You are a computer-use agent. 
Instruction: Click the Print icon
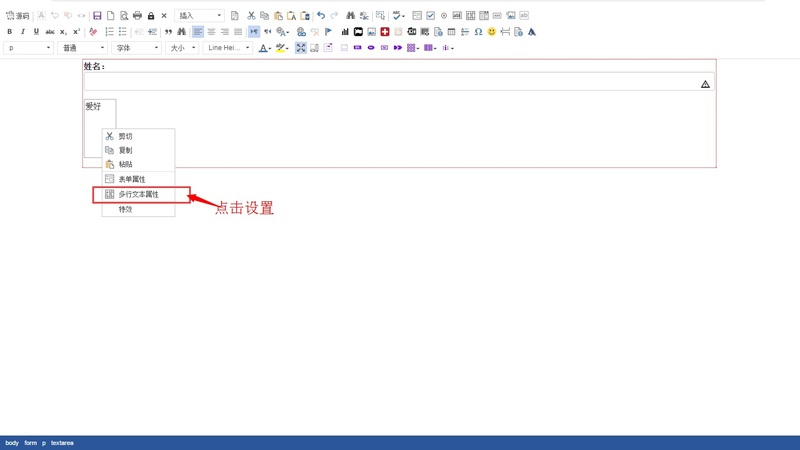pyautogui.click(x=137, y=16)
